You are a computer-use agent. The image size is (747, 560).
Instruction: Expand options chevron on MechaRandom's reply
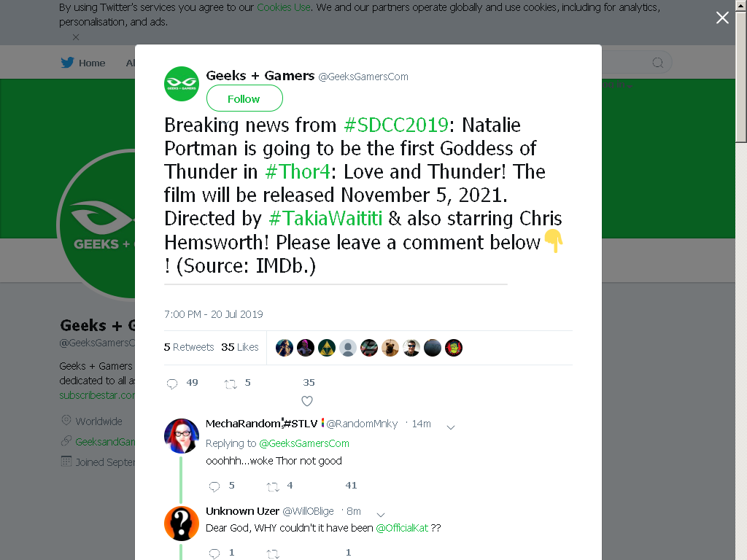451,427
